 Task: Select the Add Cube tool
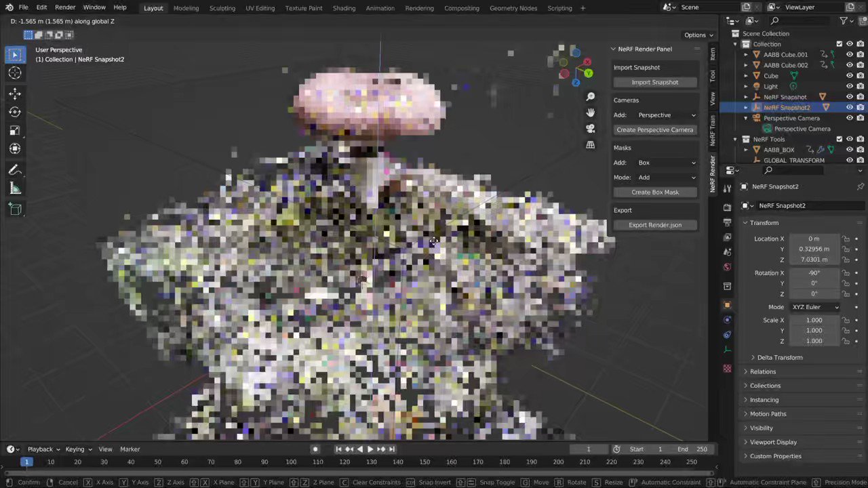15,209
